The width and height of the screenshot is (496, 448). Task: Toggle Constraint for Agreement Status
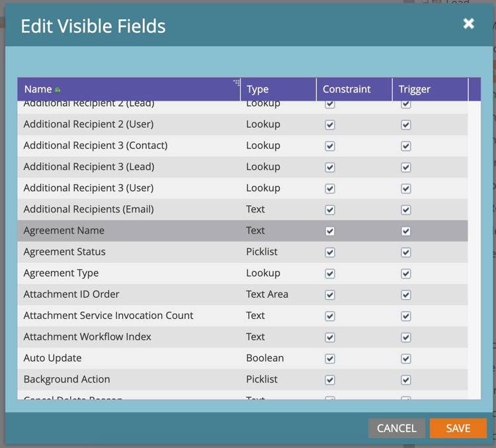click(330, 252)
